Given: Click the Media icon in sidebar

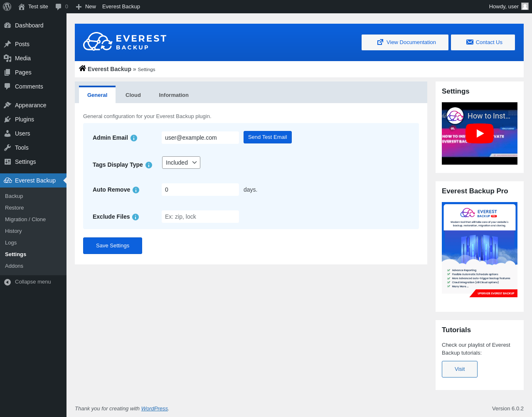Looking at the screenshot, I should point(7,58).
